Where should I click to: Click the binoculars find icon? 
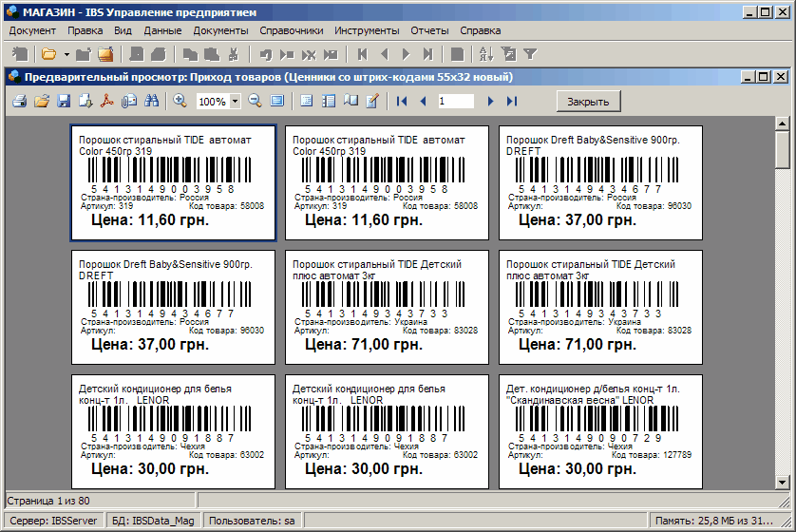(150, 101)
